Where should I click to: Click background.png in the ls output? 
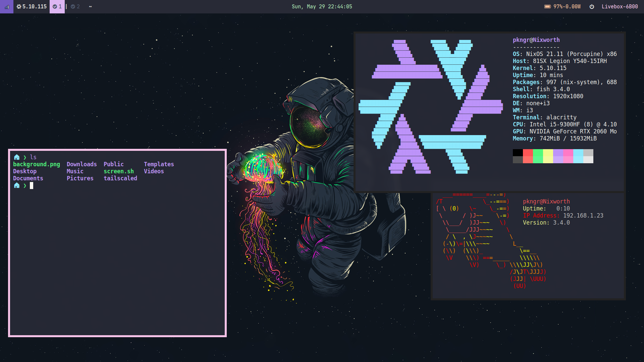pyautogui.click(x=37, y=164)
